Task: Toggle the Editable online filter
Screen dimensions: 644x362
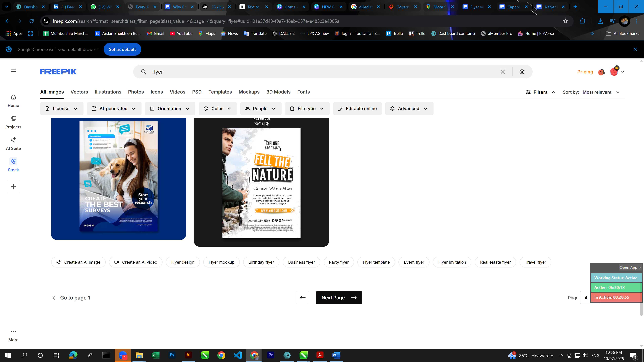Action: (358, 109)
